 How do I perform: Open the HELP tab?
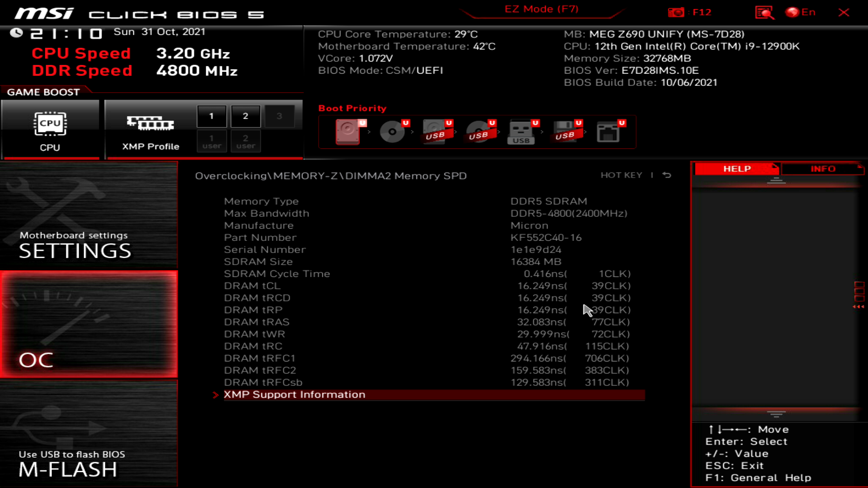tap(736, 169)
